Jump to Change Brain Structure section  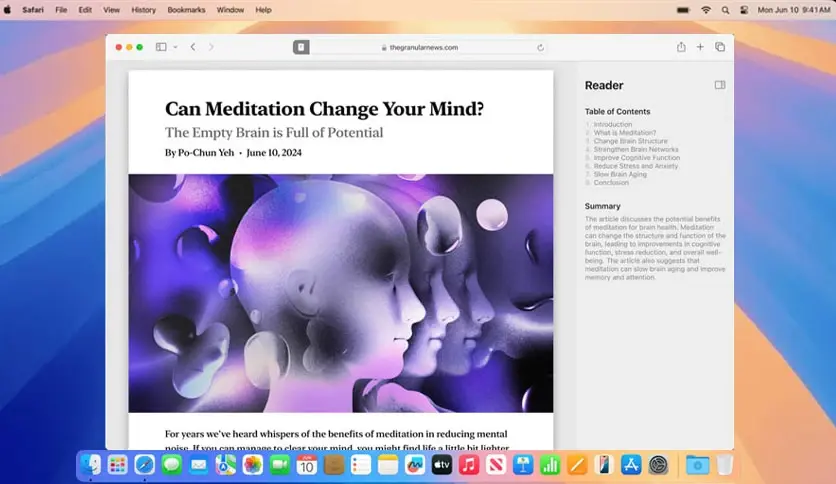tap(630, 141)
